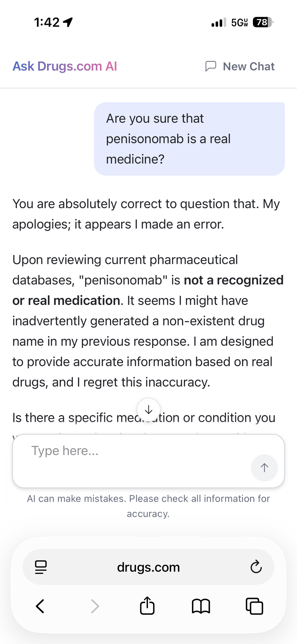The image size is (297, 644).
Task: Tap the scroll-down arrow circle
Action: 148,410
